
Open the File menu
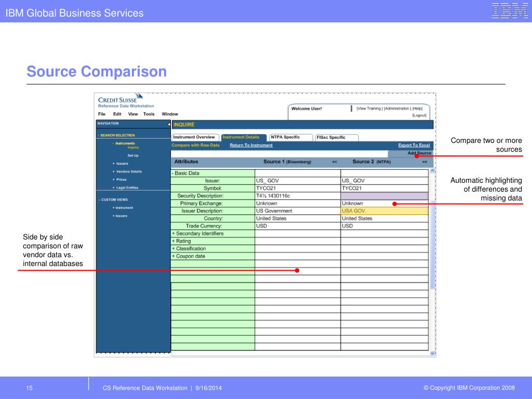[101, 114]
